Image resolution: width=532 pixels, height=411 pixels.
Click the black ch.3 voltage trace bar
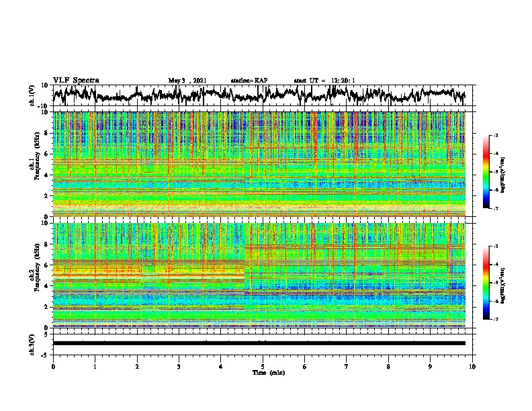(259, 343)
